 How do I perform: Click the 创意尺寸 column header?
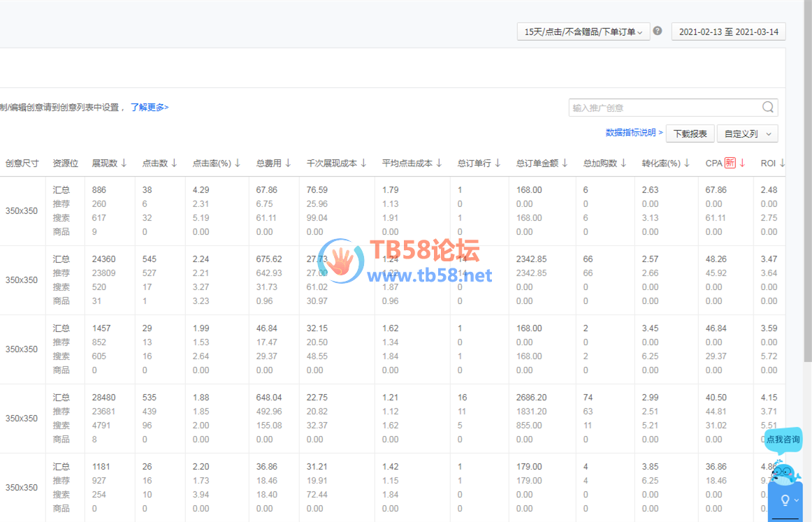(22, 163)
